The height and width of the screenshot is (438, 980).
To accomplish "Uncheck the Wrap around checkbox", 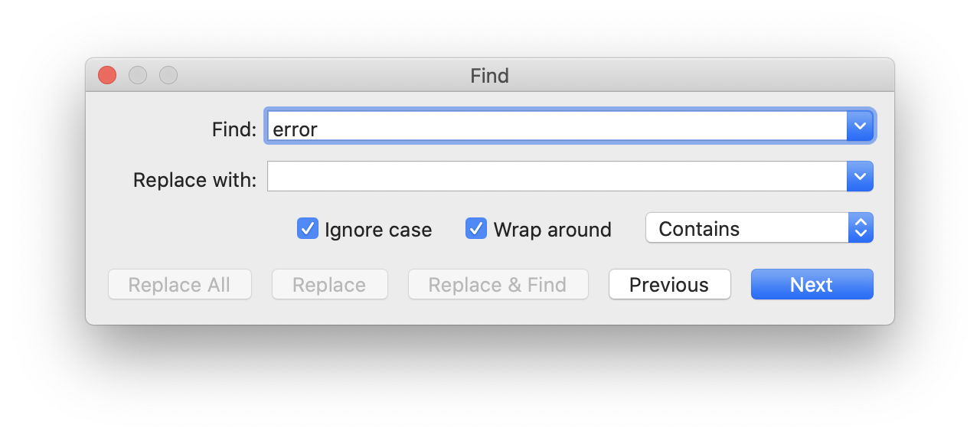I will 476,229.
